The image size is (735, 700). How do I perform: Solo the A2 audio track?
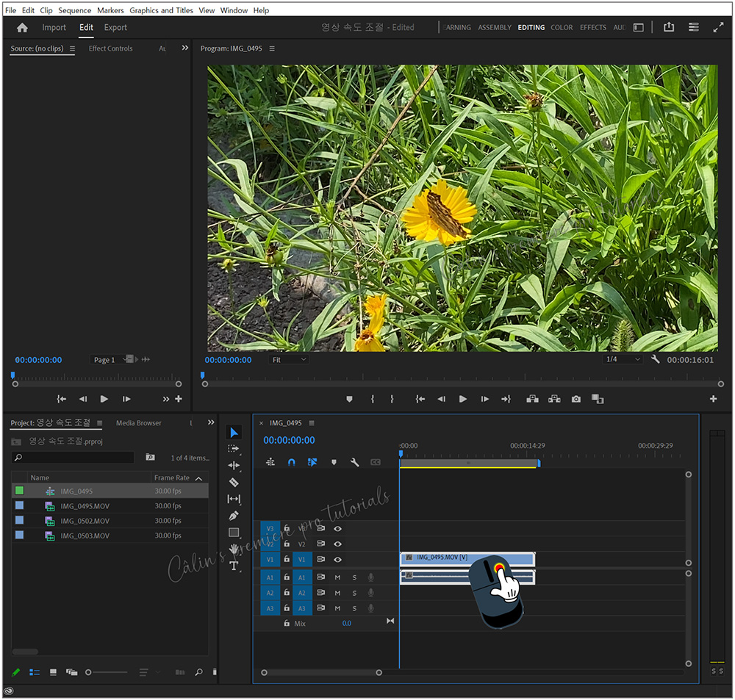354,593
